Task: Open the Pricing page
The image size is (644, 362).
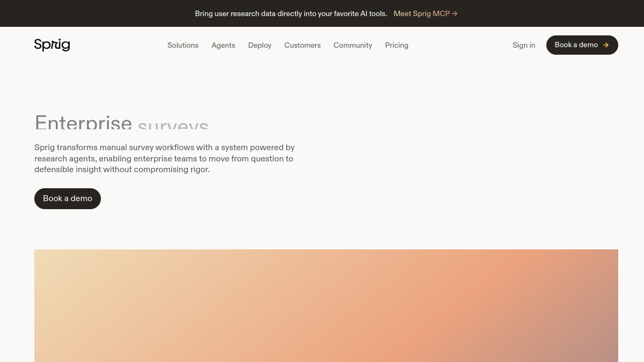Action: point(397,46)
